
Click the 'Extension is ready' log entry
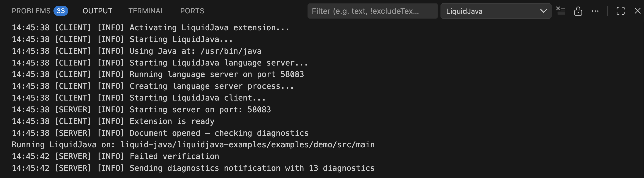point(172,121)
